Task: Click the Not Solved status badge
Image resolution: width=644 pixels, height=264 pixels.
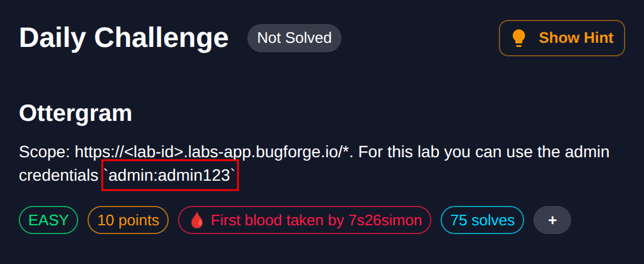Action: tap(294, 38)
